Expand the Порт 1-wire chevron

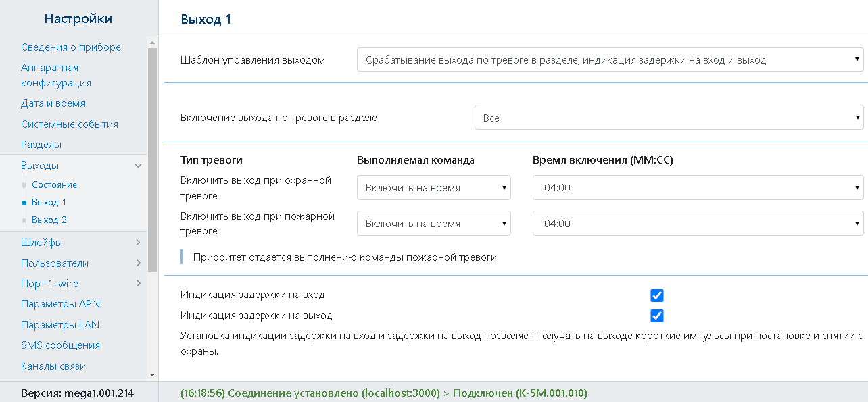[x=138, y=284]
